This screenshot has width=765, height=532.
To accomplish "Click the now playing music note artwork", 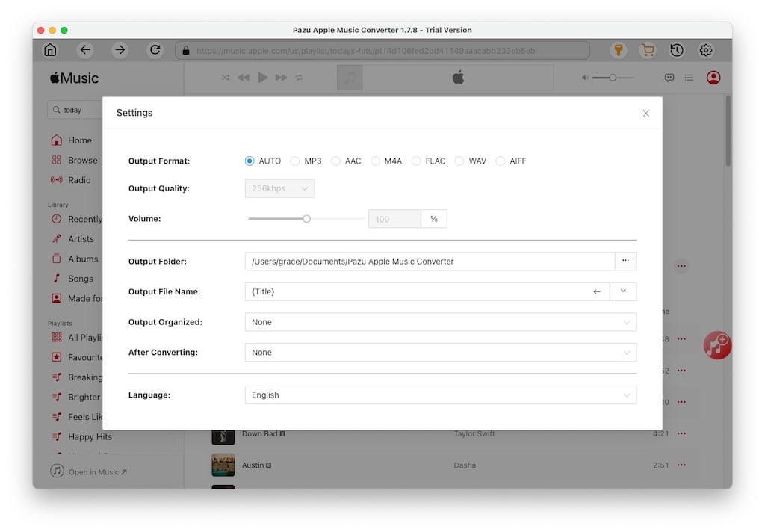I will pyautogui.click(x=350, y=78).
